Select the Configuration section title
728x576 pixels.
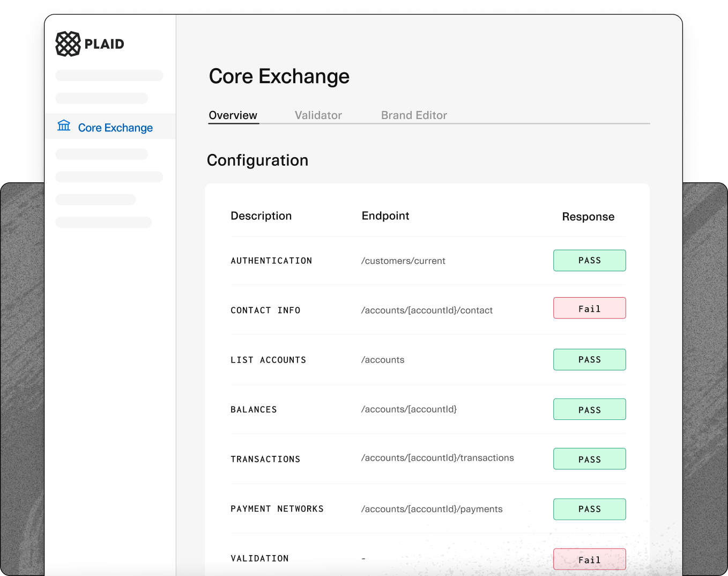(x=257, y=160)
